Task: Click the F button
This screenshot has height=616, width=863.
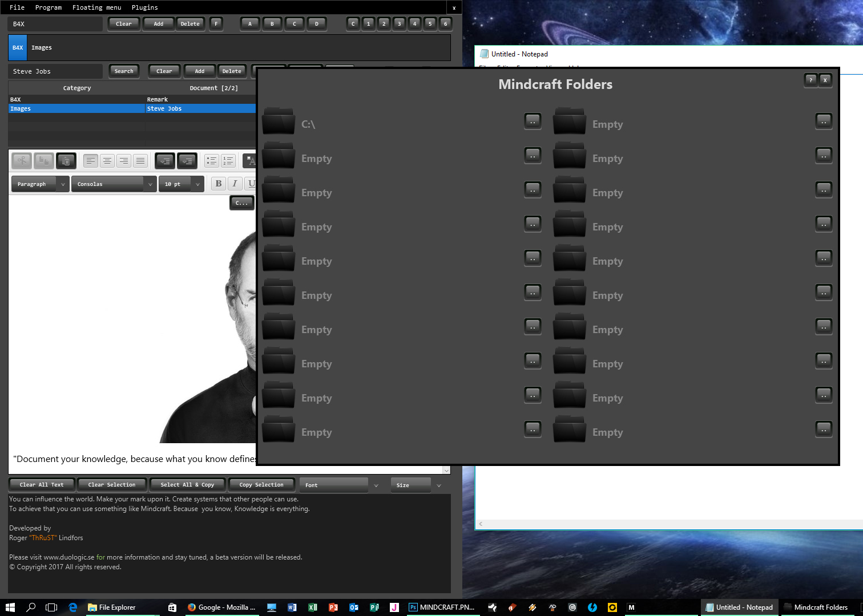Action: pyautogui.click(x=216, y=24)
